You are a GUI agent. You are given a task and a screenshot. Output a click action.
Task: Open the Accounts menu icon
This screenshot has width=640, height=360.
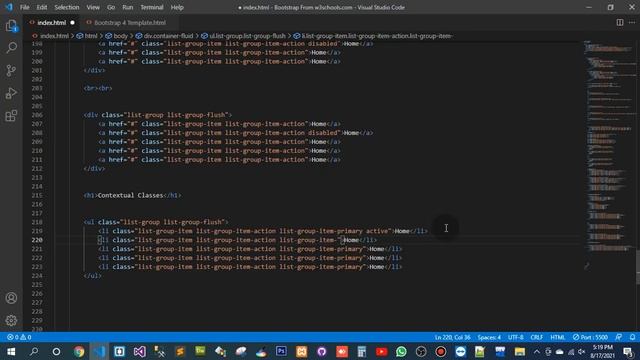pyautogui.click(x=11, y=298)
